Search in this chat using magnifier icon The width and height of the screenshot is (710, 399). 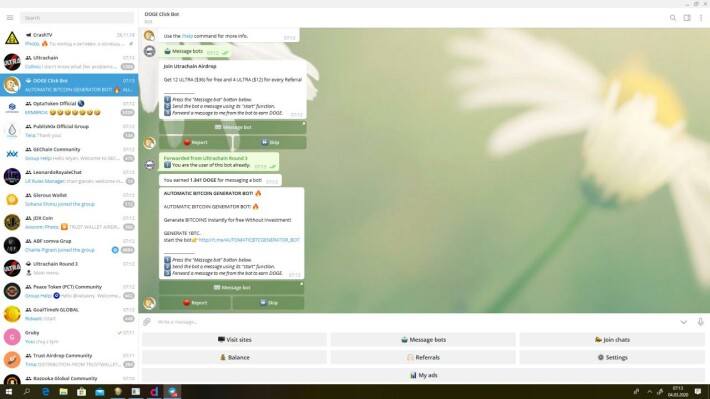673,18
